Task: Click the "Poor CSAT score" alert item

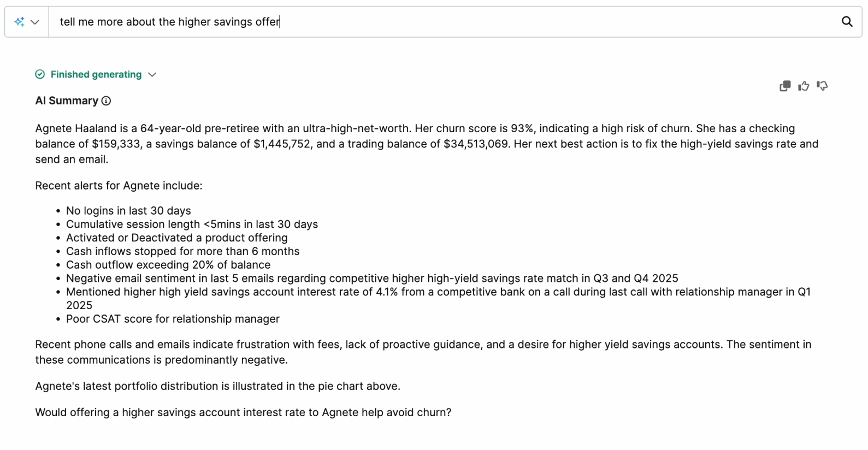Action: coord(173,319)
